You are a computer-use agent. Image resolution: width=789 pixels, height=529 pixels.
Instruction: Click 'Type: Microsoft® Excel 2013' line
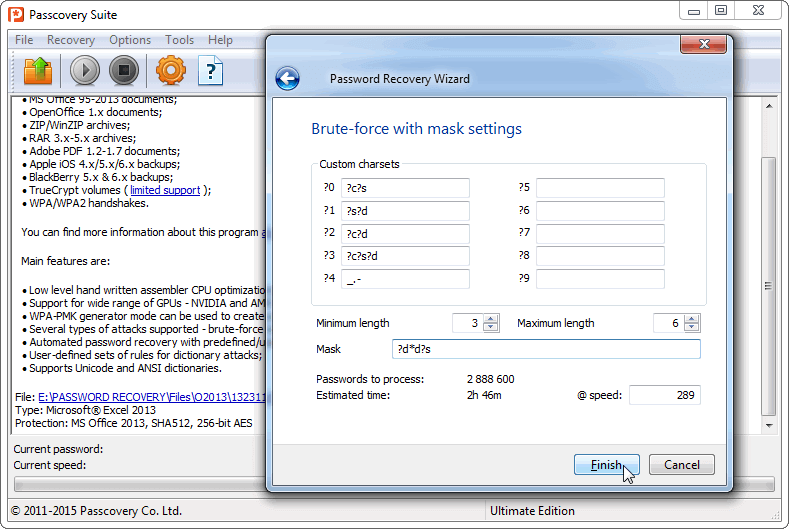pos(86,410)
